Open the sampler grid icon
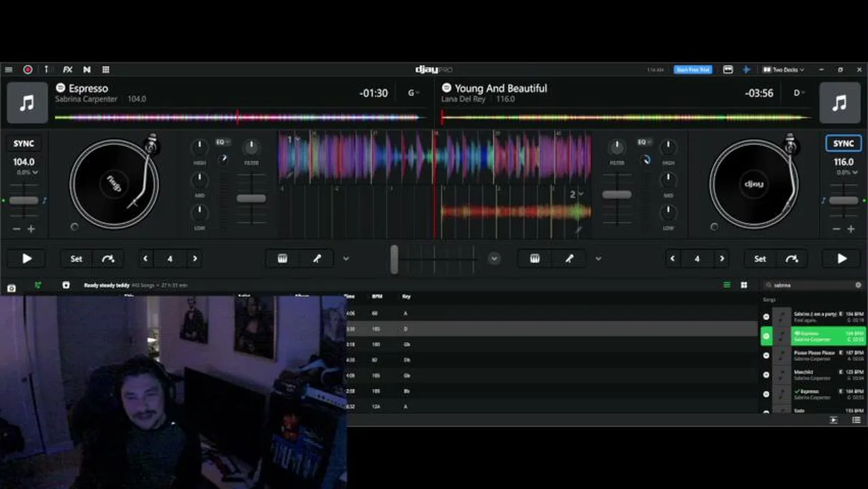The height and width of the screenshot is (489, 868). (x=106, y=69)
